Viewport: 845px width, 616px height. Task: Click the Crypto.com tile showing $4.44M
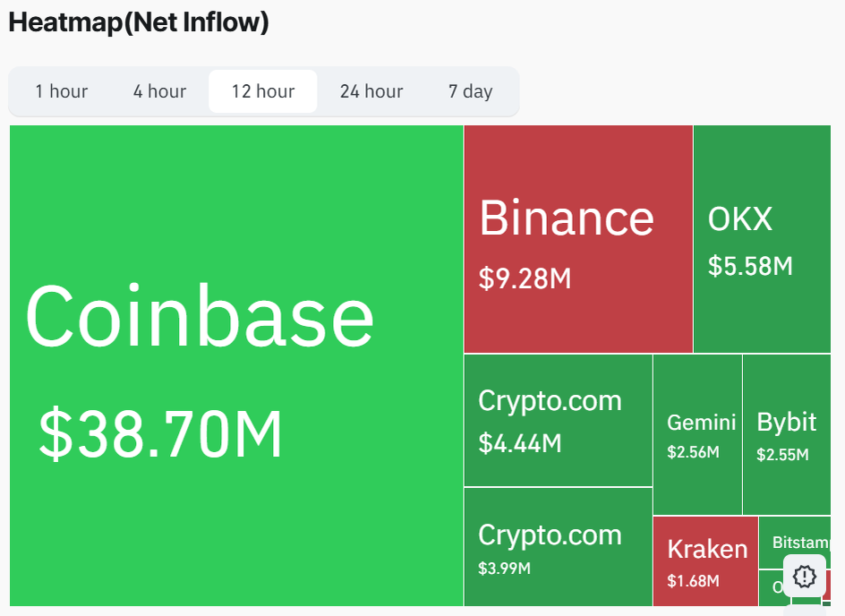(557, 419)
